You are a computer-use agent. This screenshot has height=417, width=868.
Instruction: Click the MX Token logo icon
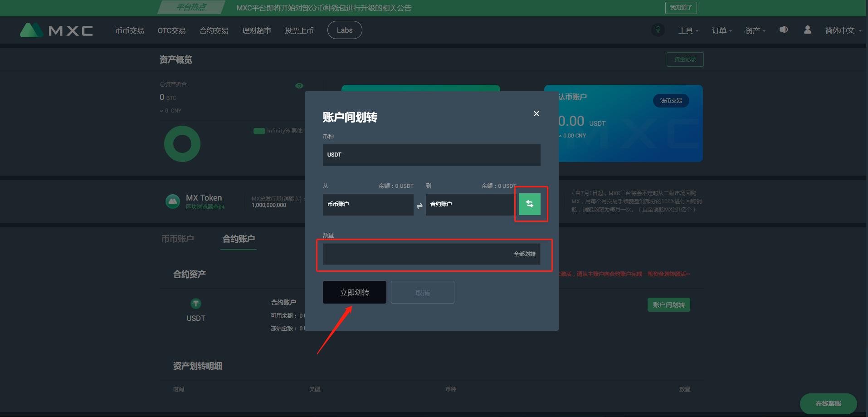click(173, 201)
